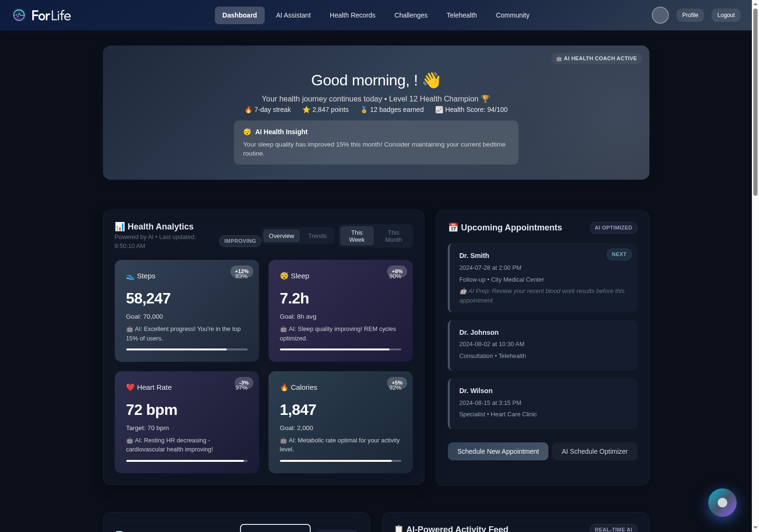Image resolution: width=759 pixels, height=532 pixels.
Task: Click the page vertical scrollbar thumb
Action: 755,102
